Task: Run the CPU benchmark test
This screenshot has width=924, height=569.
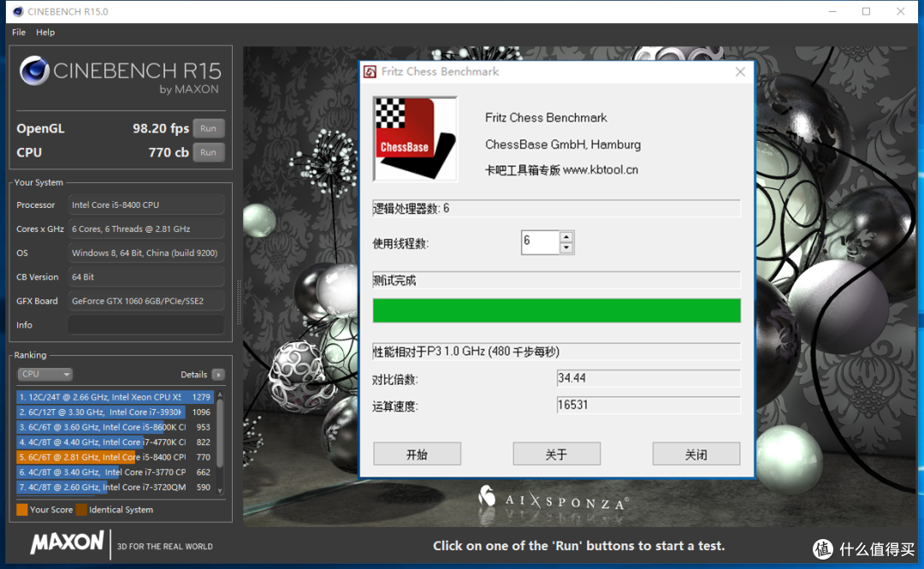Action: click(208, 152)
